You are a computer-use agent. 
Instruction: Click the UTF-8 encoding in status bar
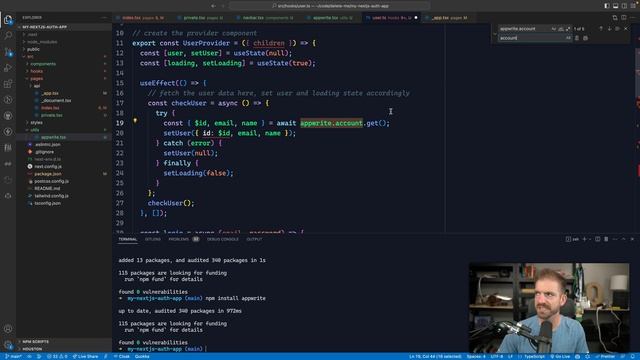[497, 356]
